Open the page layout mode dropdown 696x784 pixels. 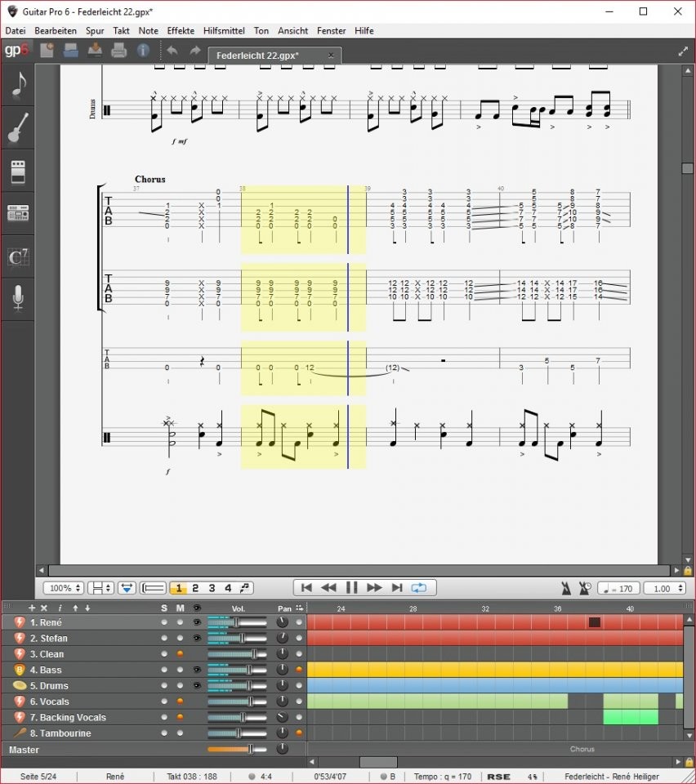[x=100, y=588]
